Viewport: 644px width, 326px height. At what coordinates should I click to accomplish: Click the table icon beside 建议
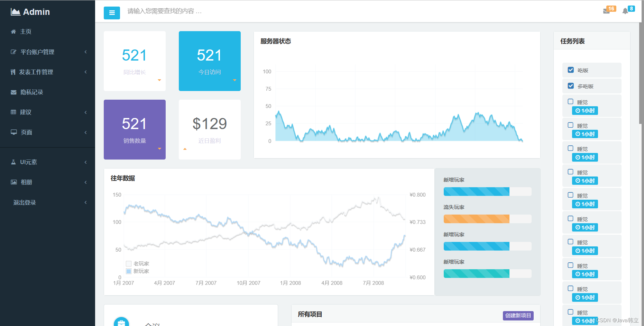(13, 112)
